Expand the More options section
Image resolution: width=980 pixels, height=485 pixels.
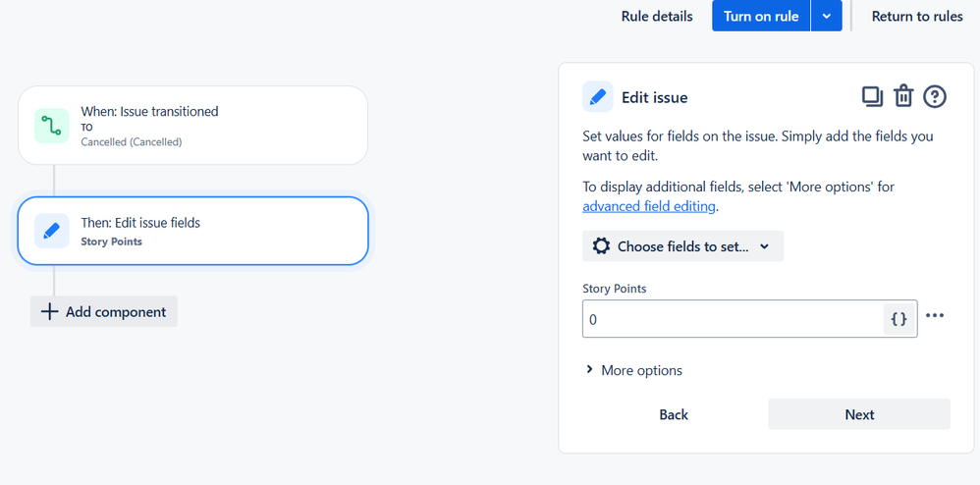coord(633,370)
